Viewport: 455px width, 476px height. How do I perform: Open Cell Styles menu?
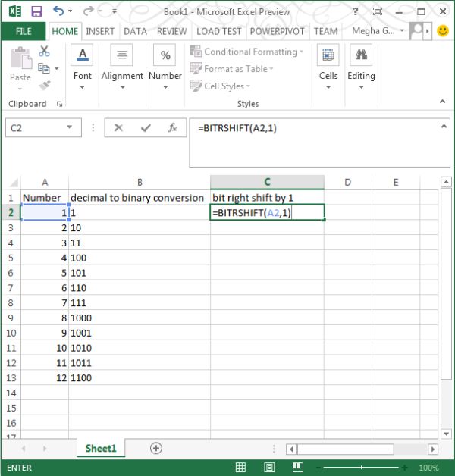[x=220, y=86]
